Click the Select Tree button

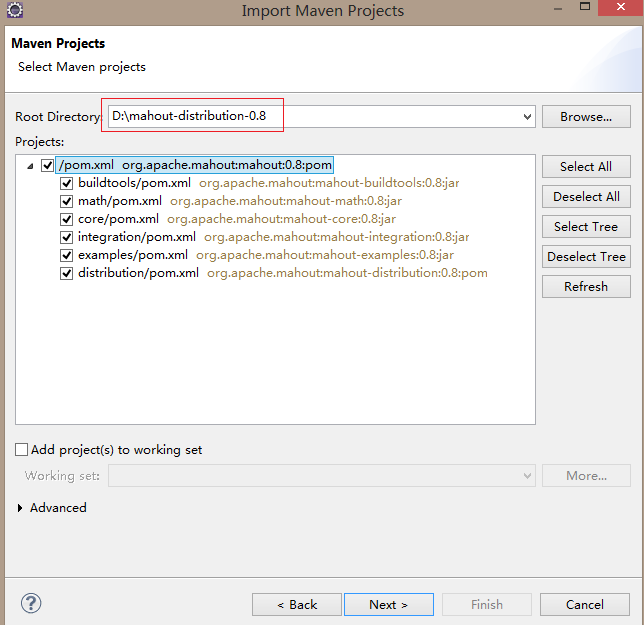click(x=586, y=227)
